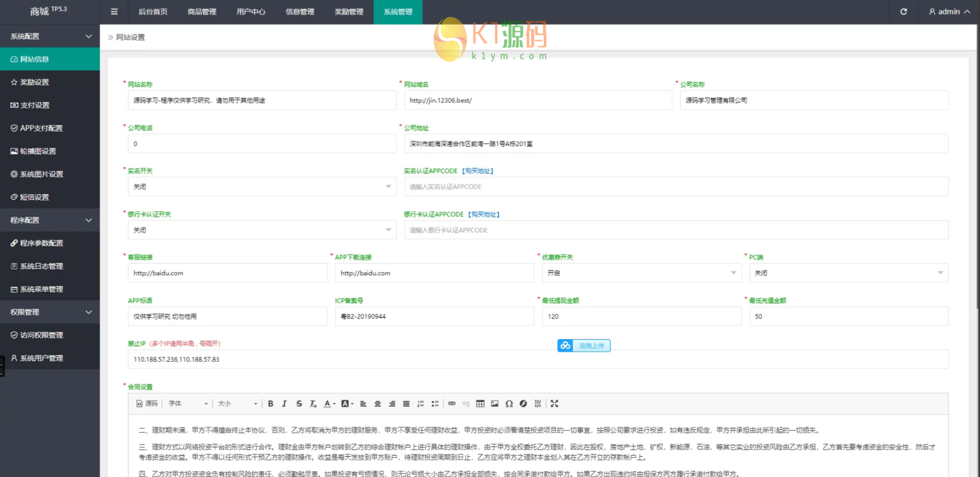
Task: Open the APP支付配置 sidebar item
Action: (x=50, y=128)
